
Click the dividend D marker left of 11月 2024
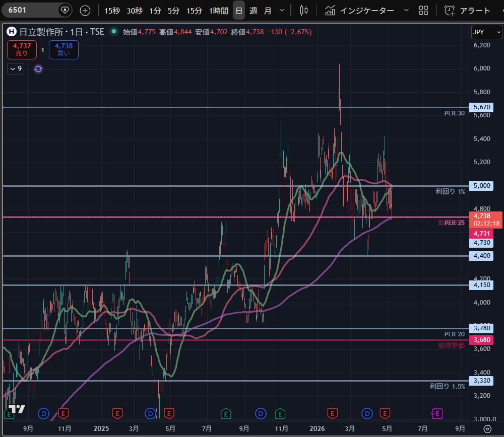point(44,413)
